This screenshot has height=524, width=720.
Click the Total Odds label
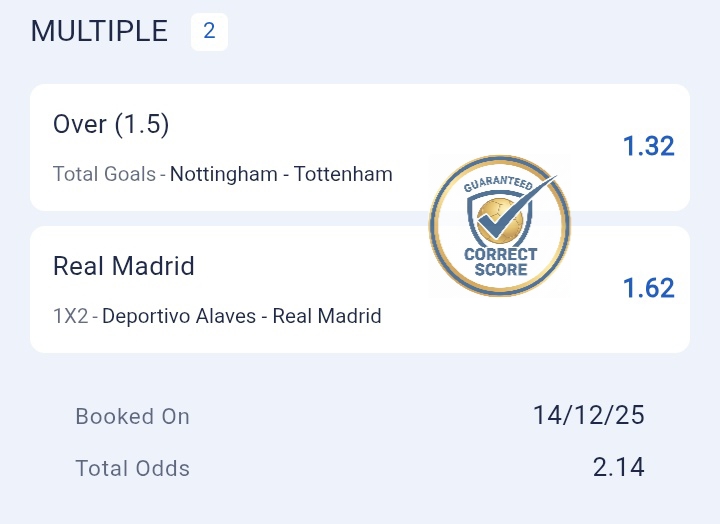click(132, 467)
